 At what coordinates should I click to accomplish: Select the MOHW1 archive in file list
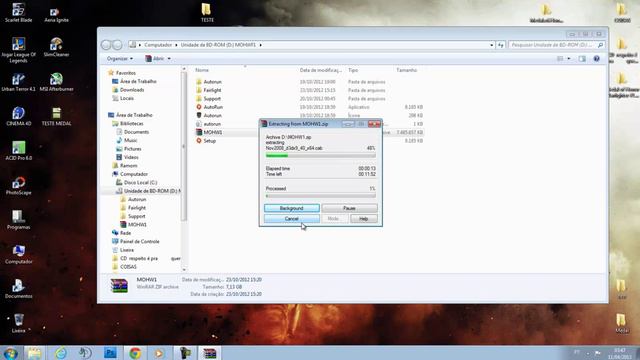click(213, 132)
